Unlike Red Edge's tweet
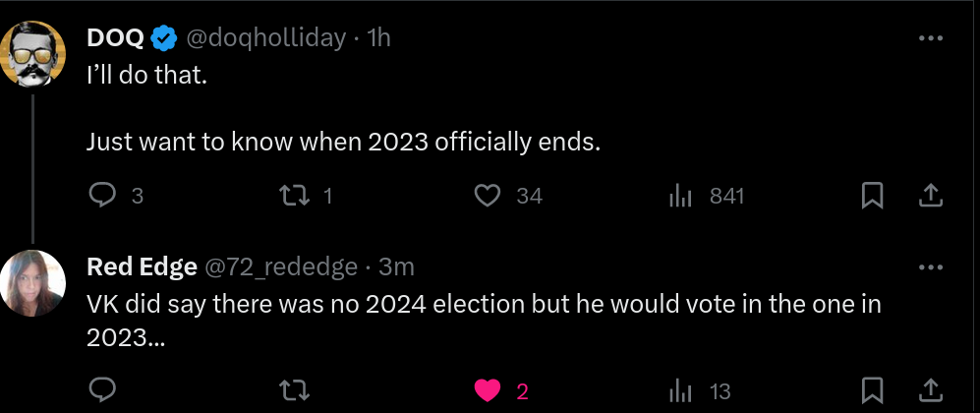 click(x=489, y=390)
